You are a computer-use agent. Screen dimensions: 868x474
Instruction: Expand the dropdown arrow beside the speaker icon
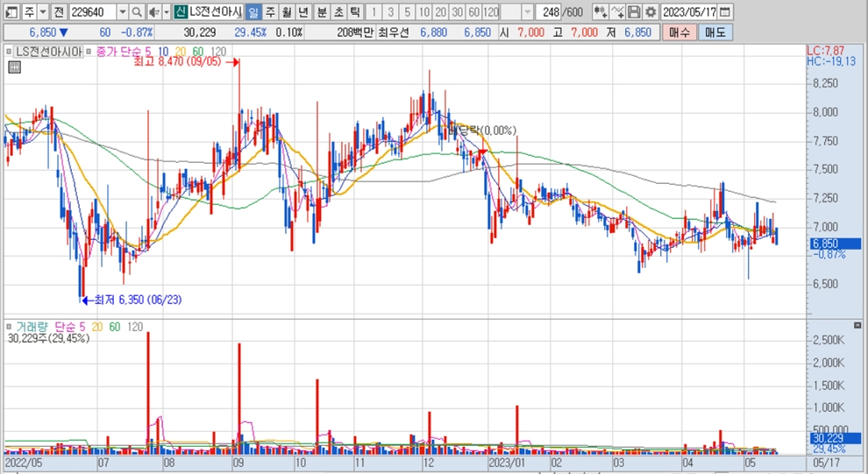tap(166, 12)
